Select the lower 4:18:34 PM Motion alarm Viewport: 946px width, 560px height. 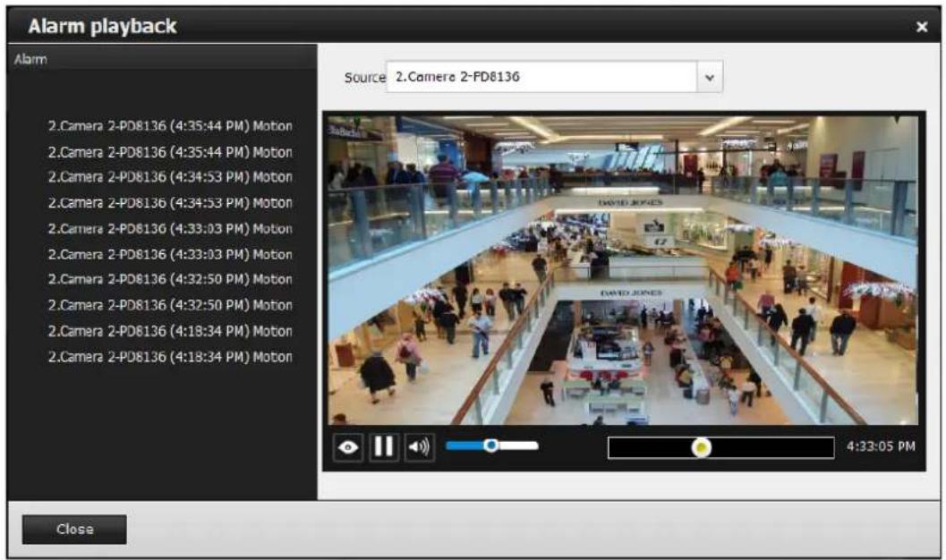(170, 357)
